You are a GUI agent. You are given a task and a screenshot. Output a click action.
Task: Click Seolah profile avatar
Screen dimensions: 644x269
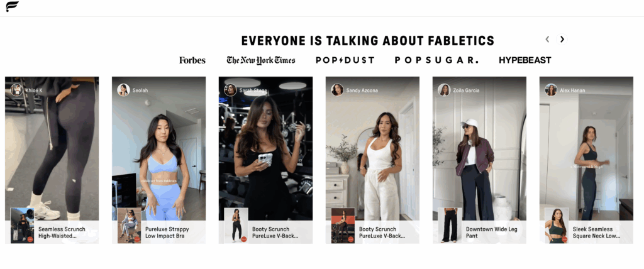click(x=123, y=90)
